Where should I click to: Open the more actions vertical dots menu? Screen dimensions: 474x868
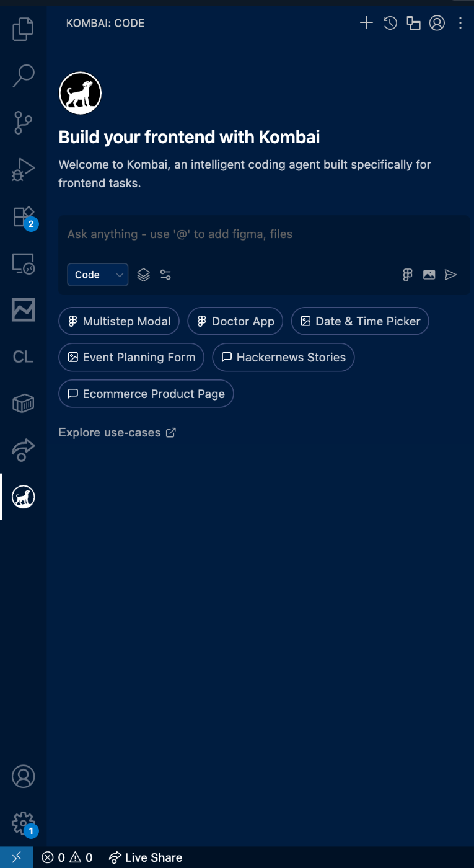(x=460, y=23)
